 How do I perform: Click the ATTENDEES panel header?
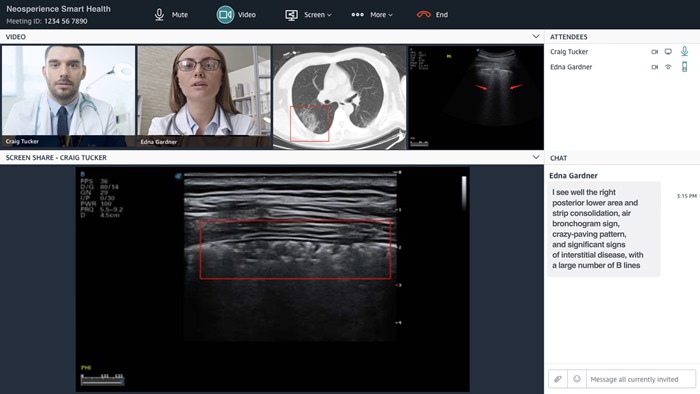(x=569, y=37)
